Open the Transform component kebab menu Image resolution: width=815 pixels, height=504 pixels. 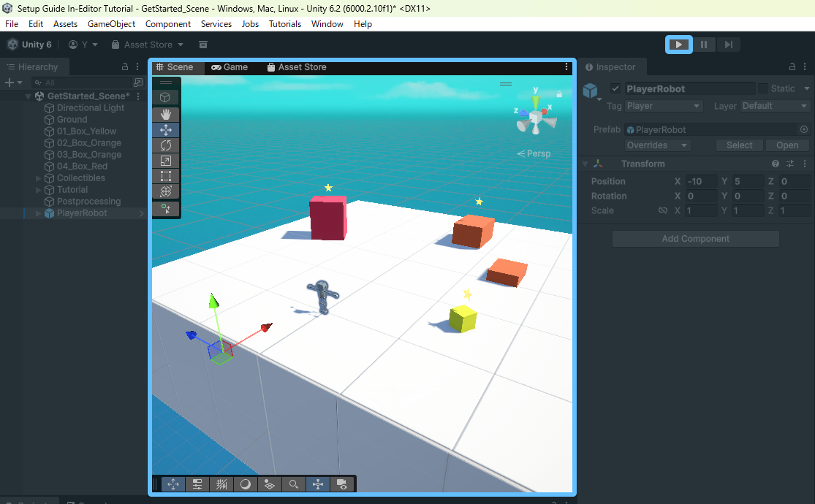click(805, 164)
